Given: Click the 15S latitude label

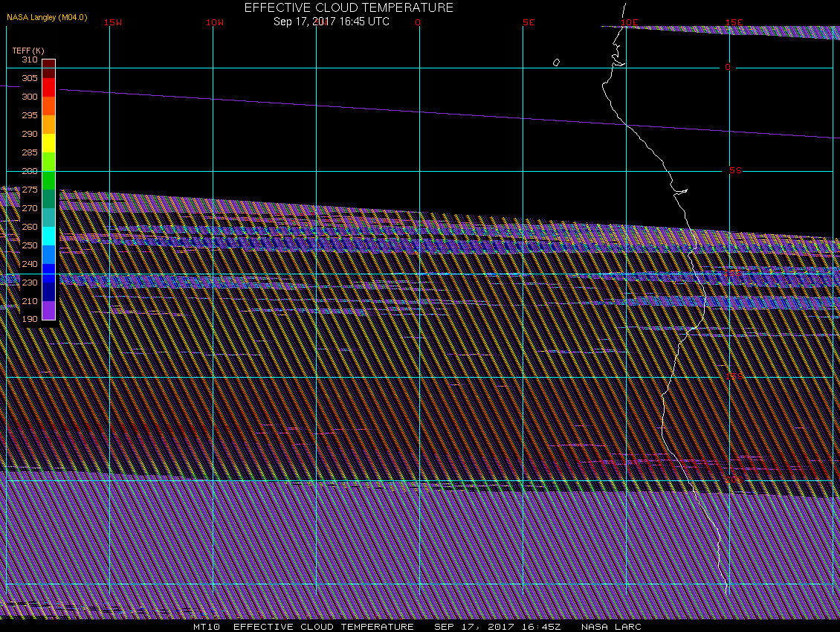Looking at the screenshot, I should pos(734,376).
